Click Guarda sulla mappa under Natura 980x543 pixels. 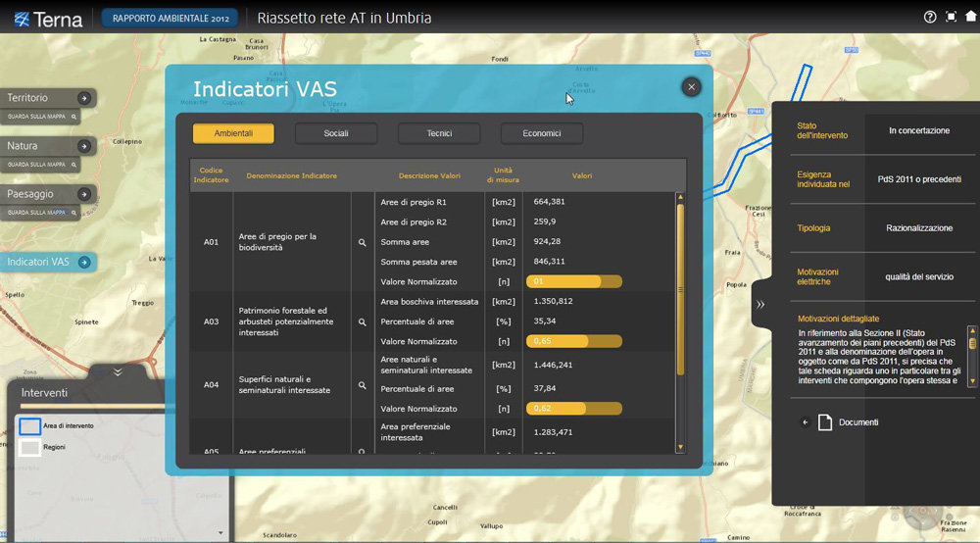pos(41,164)
